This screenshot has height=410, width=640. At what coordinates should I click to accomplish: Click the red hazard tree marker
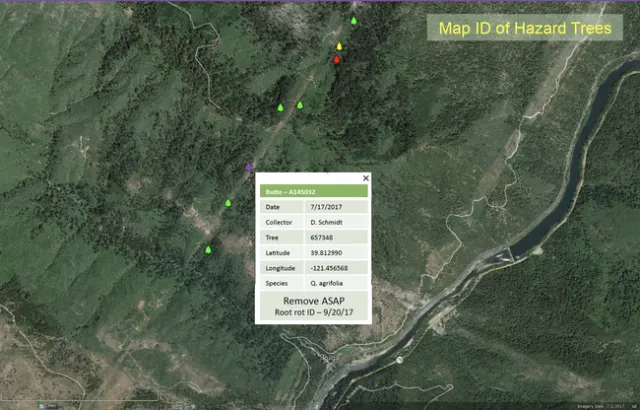[x=337, y=59]
